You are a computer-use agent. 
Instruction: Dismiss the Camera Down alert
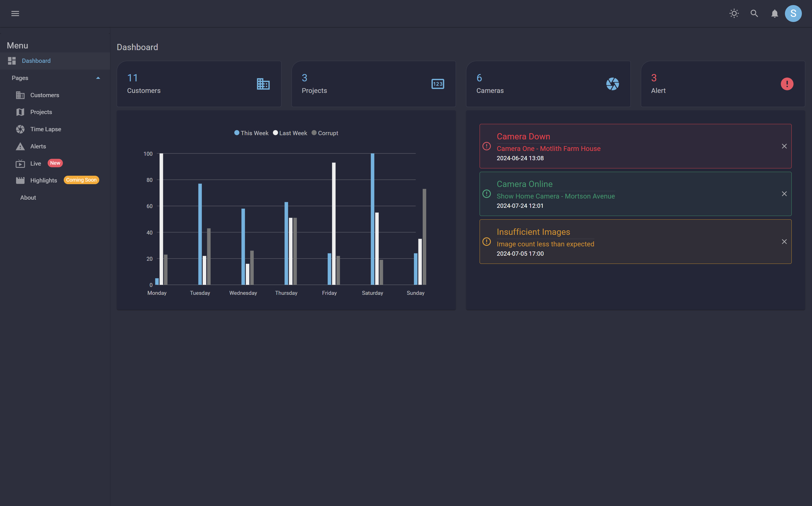coord(784,146)
